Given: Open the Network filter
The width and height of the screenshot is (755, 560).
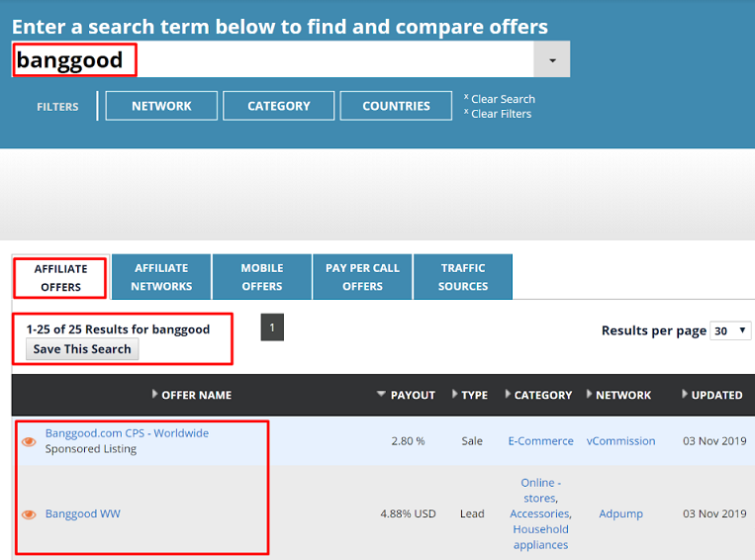Looking at the screenshot, I should click(x=161, y=106).
